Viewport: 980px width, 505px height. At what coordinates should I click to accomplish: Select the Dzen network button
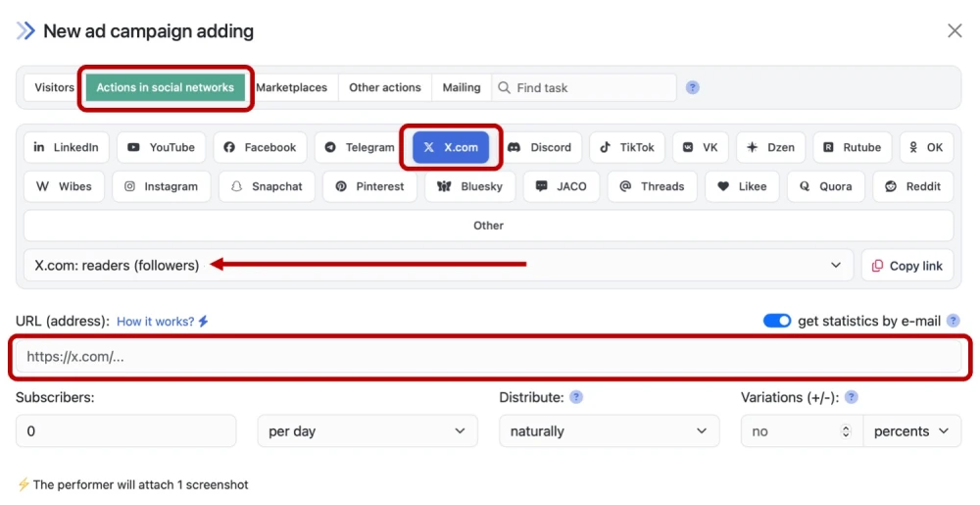[x=770, y=147]
